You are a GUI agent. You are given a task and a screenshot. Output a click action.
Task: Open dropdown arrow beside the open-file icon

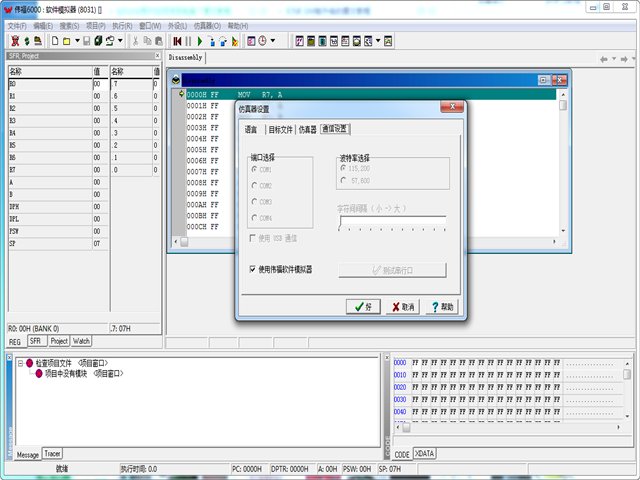pos(76,41)
